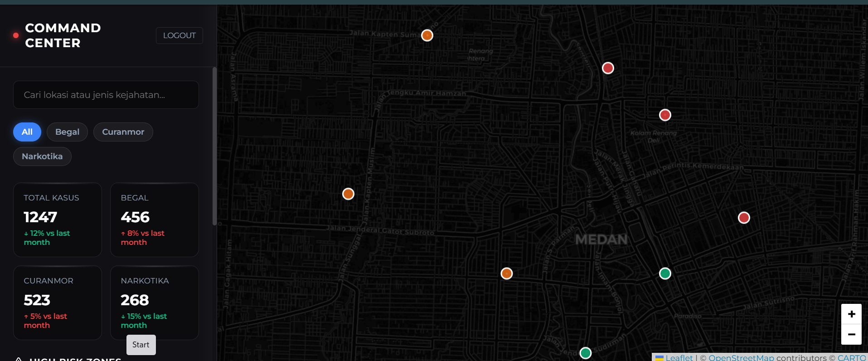This screenshot has width=868, height=361.
Task: Open the TOTAL KASUS 1247 card
Action: point(58,220)
